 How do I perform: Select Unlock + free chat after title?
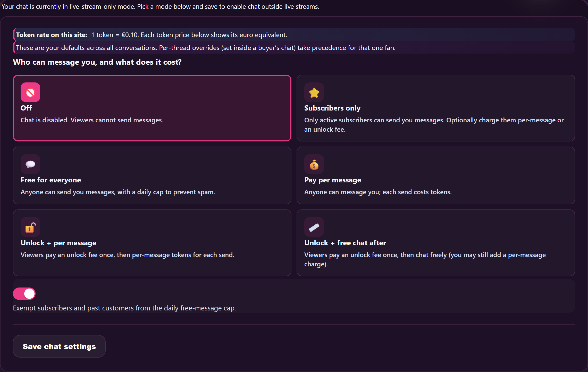coord(345,243)
